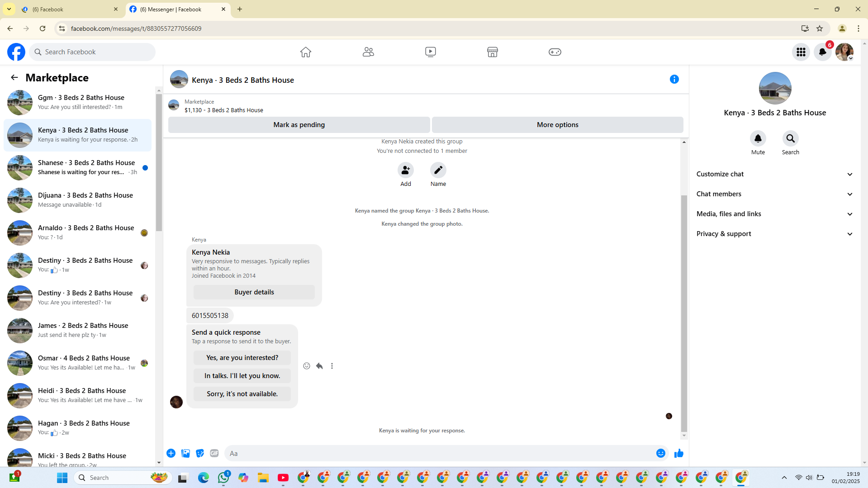868x488 pixels.
Task: Select the (6) Messenger | Facebook tab
Action: click(178, 9)
